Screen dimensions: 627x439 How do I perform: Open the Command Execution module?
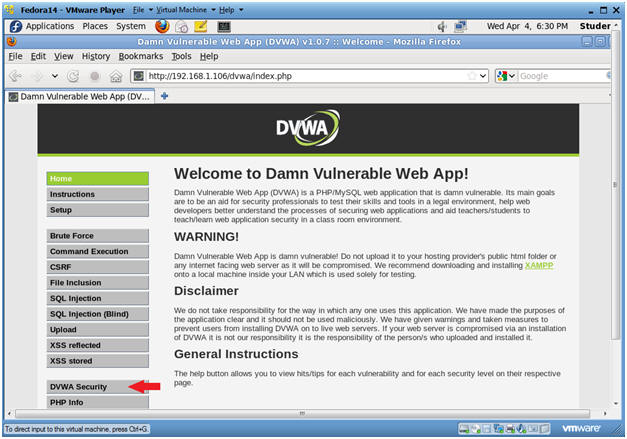[98, 251]
